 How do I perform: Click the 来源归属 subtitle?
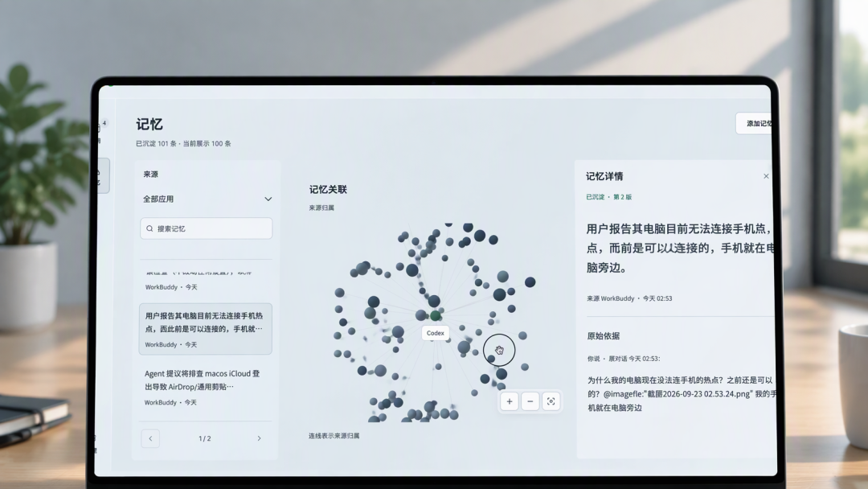(321, 208)
